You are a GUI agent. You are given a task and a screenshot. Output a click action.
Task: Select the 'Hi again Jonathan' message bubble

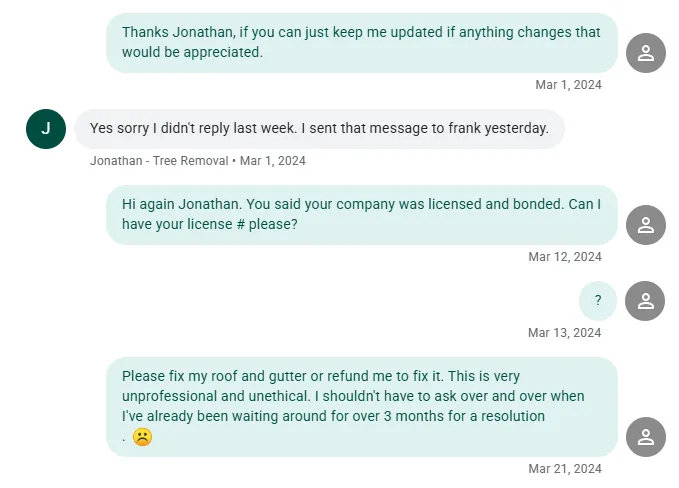[361, 215]
